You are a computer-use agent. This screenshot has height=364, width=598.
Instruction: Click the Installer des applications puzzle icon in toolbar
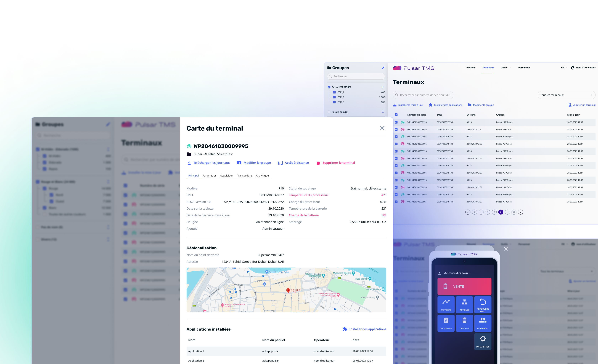pos(431,105)
